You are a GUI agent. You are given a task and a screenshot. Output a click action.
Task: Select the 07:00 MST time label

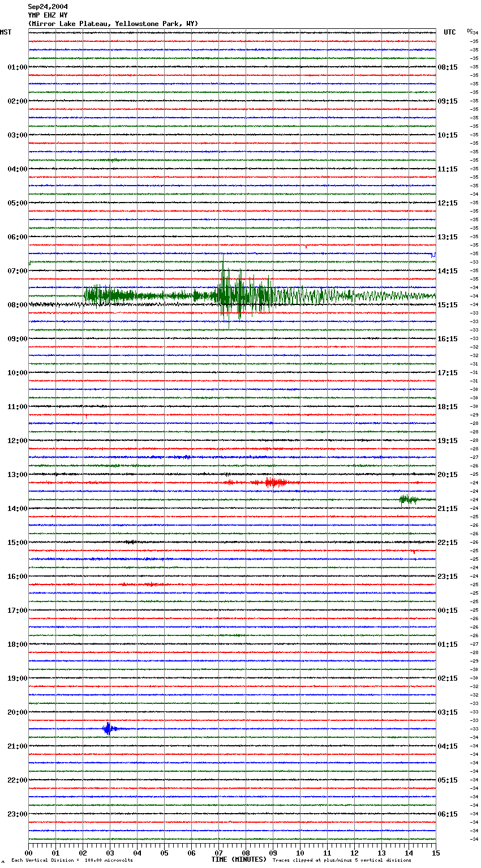(17, 271)
